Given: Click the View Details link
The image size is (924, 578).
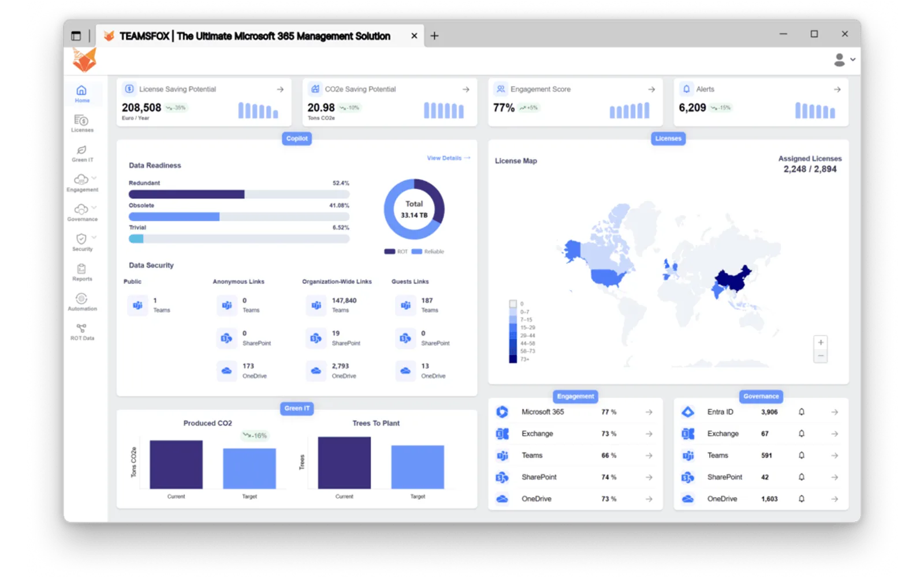Looking at the screenshot, I should [x=449, y=158].
